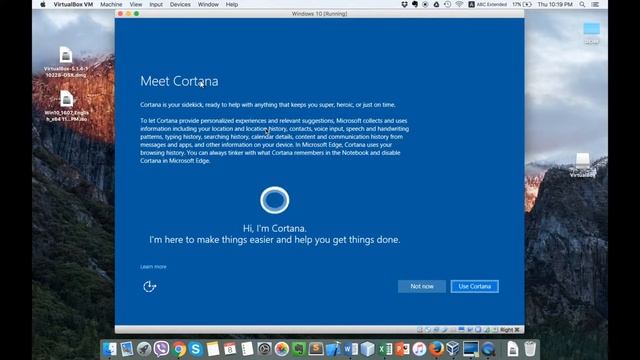This screenshot has height=360, width=640.
Task: Open QuickTime Player in the Dock
Action: [488, 349]
